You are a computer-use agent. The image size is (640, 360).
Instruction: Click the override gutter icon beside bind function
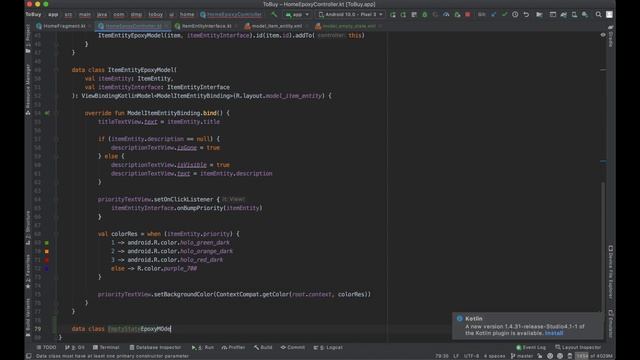(x=47, y=113)
